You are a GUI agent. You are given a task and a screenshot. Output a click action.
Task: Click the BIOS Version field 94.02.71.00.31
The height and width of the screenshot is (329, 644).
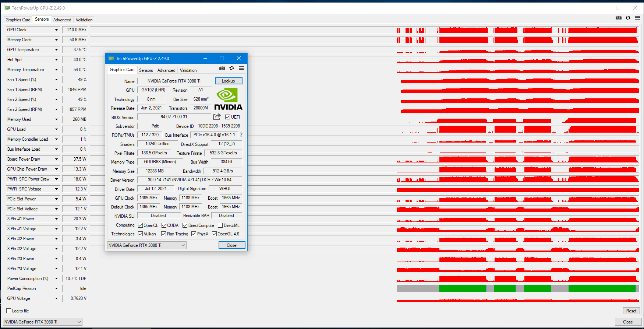[x=174, y=117]
